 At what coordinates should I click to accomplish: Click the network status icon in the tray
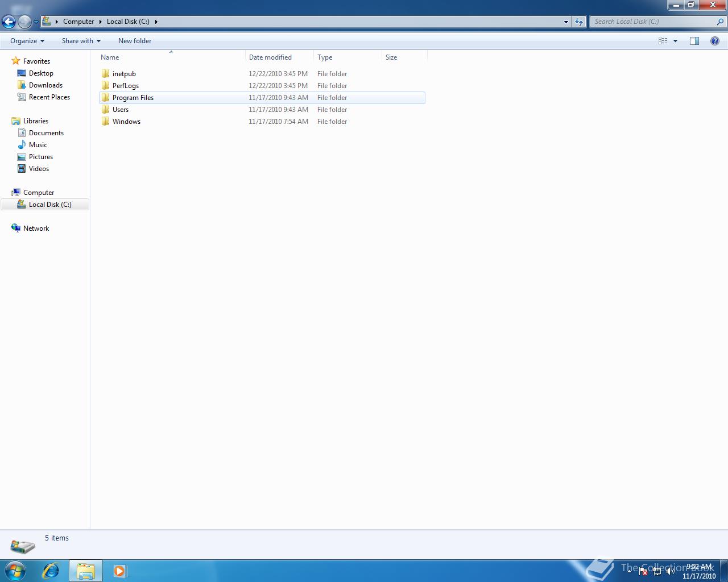tap(657, 571)
